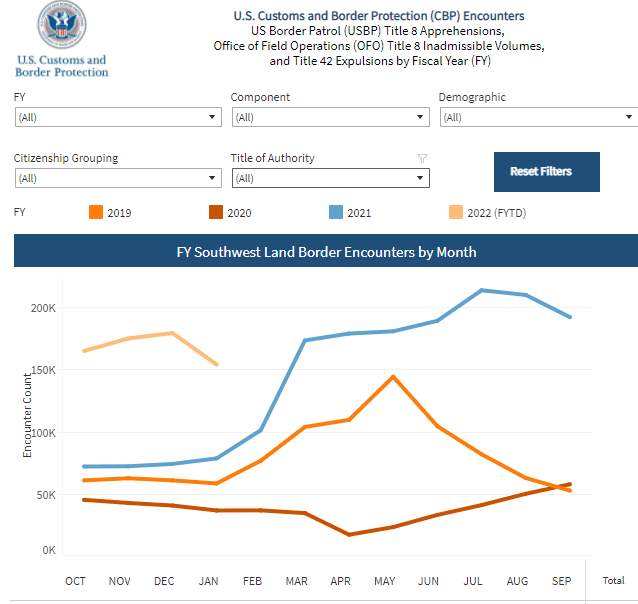Click the JAN month label
Screen dimensions: 638x604
coord(208,581)
